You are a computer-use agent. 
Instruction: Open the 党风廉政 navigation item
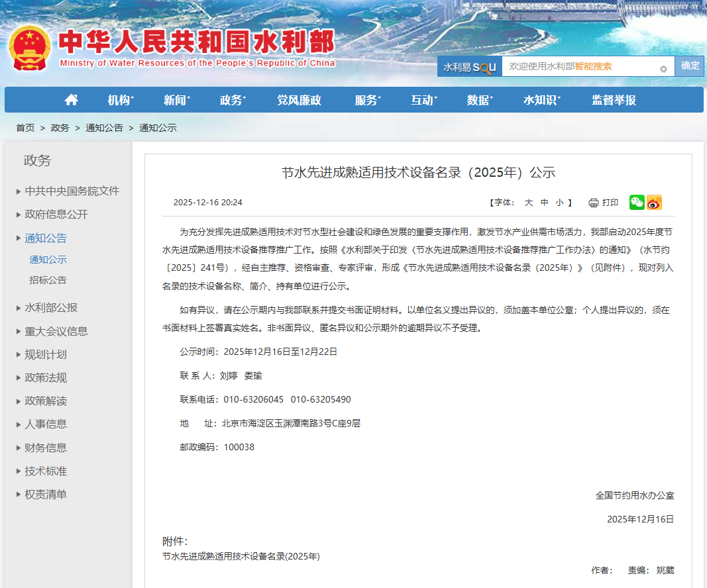[x=299, y=100]
